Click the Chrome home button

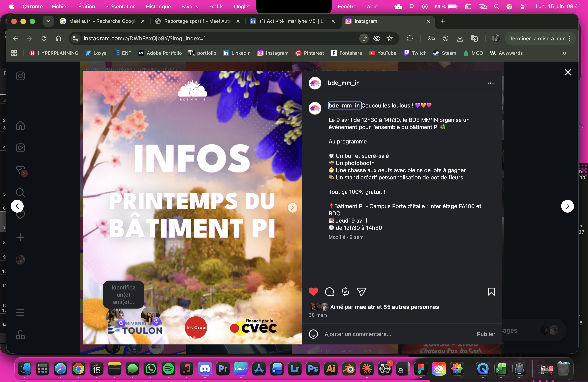58,38
